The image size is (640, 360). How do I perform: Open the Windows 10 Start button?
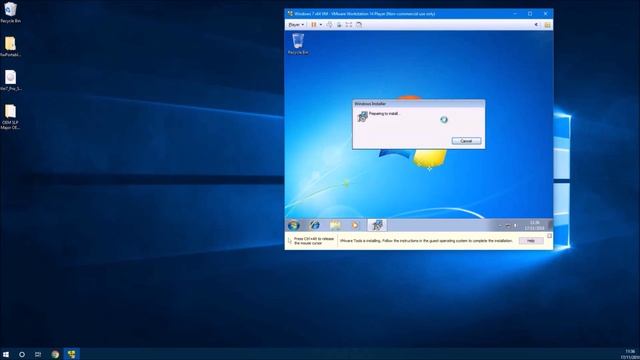tap(6, 354)
